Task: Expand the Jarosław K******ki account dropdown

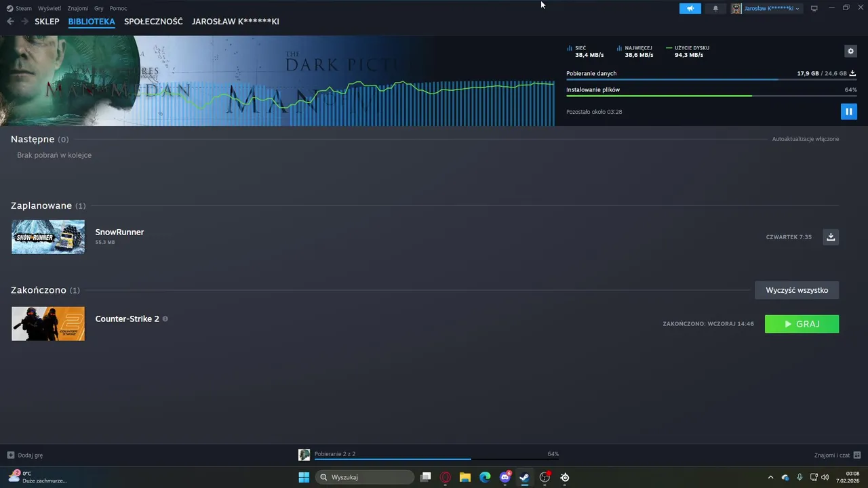Action: tap(772, 8)
